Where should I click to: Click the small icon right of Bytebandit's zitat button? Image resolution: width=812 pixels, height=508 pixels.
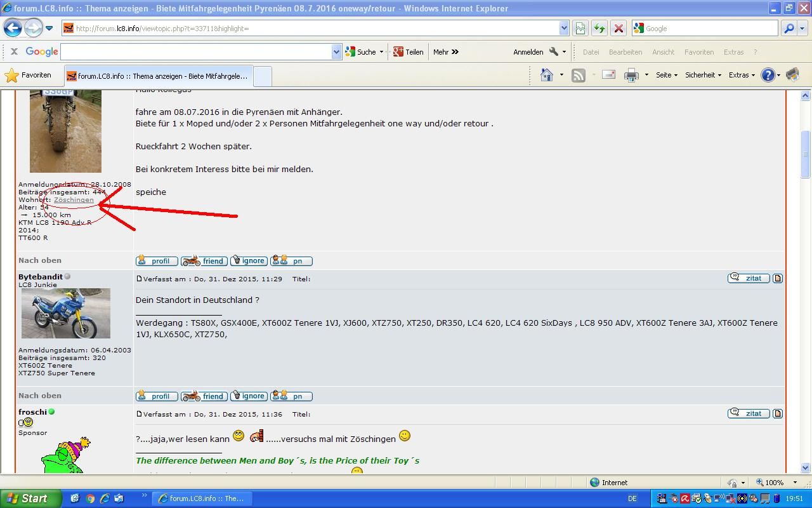[x=778, y=278]
